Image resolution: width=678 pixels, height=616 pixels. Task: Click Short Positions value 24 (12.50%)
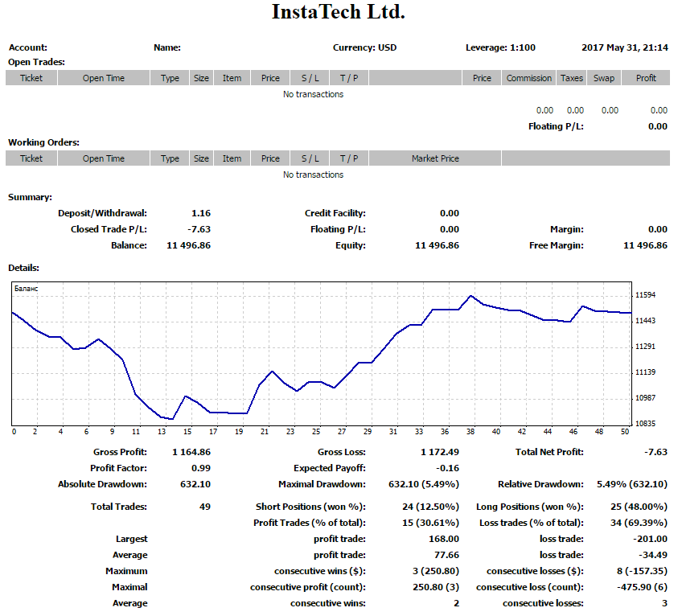[430, 507]
